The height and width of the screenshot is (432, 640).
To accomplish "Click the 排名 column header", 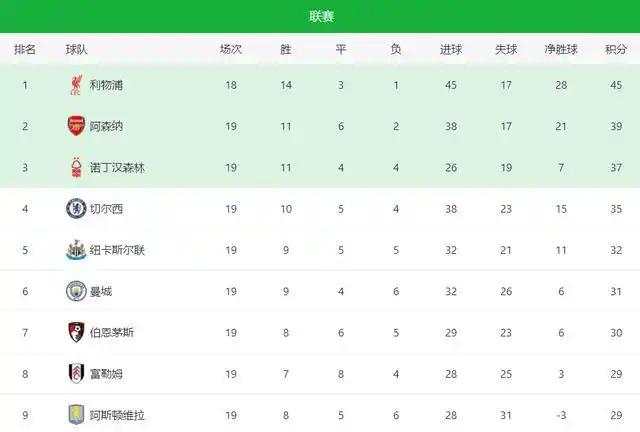I will [25, 49].
